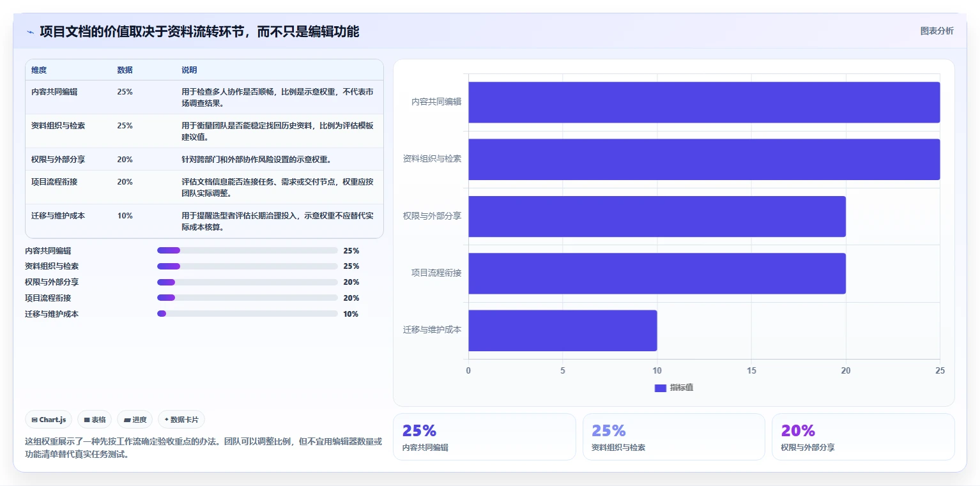Click the 内容共同编辑 label in the progress list

point(48,250)
